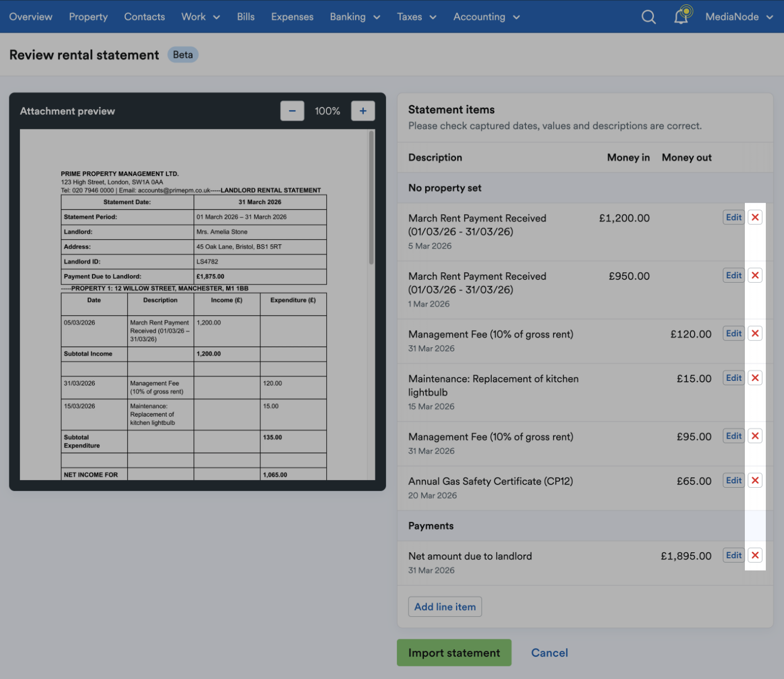The width and height of the screenshot is (784, 679).
Task: Delete the £95.00 management fee item
Action: point(755,436)
